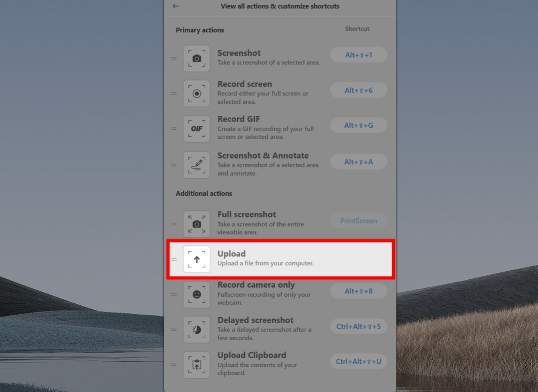Grab the reorder handle beside Record screen
Viewport: 538px width, 392px height.
coord(174,93)
